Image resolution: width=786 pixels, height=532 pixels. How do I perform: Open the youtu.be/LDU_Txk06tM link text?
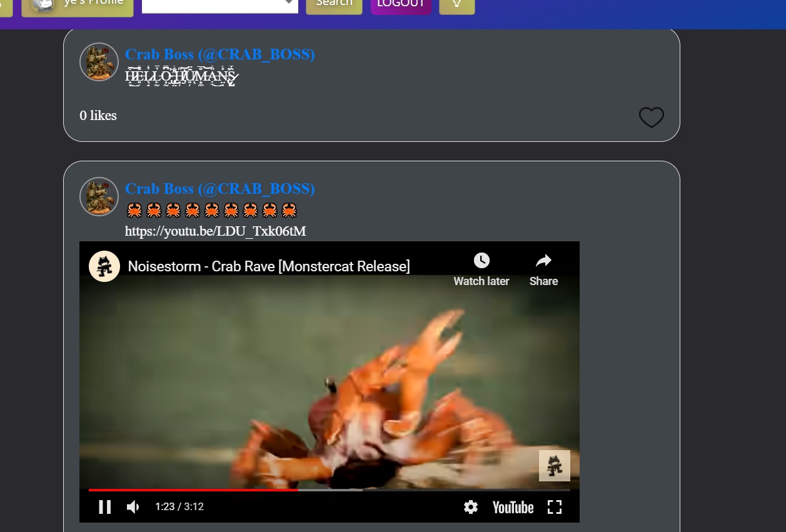(216, 231)
